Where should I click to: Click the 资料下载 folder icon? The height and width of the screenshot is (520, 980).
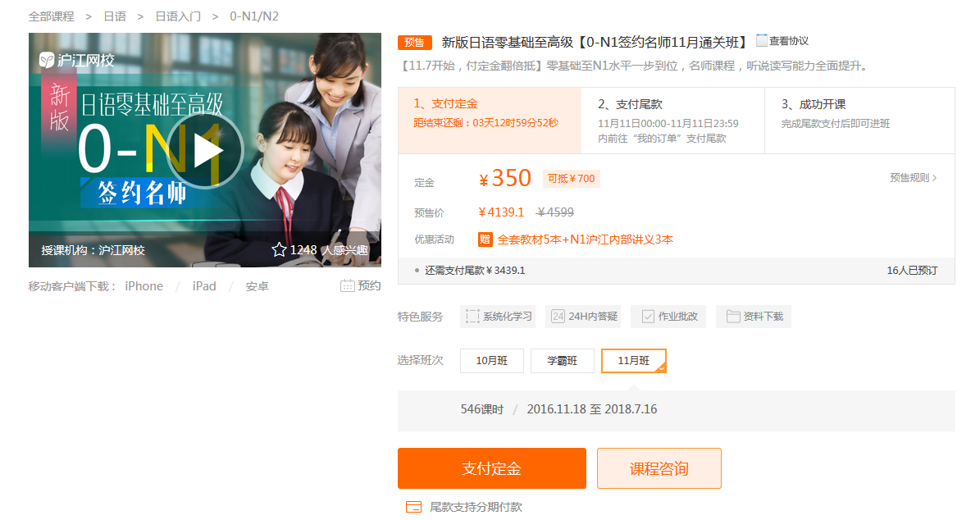(733, 317)
